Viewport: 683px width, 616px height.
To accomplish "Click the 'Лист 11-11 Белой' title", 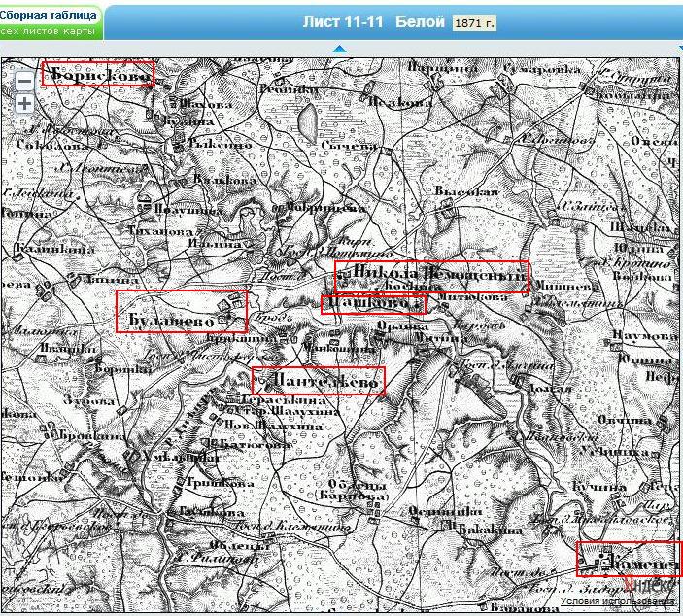I will tap(373, 22).
